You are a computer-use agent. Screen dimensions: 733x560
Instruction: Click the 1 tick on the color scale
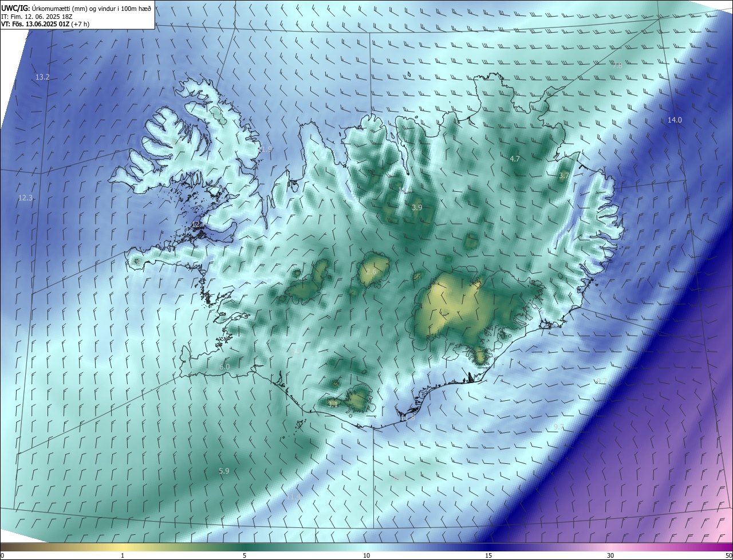[123, 555]
